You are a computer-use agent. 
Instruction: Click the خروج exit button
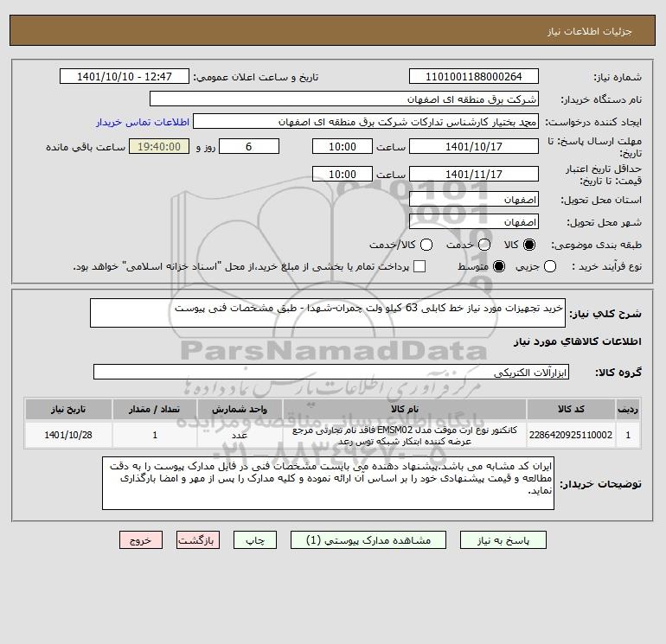coord(141,540)
